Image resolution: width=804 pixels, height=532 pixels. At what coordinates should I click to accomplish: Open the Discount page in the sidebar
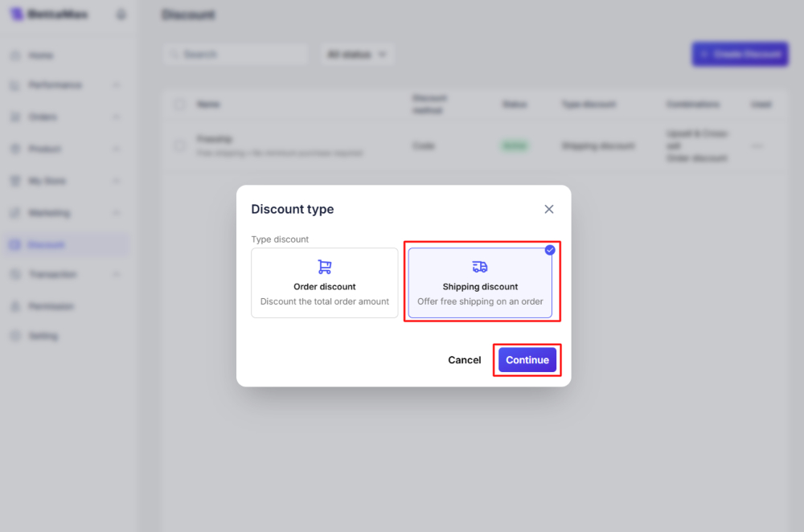click(47, 244)
